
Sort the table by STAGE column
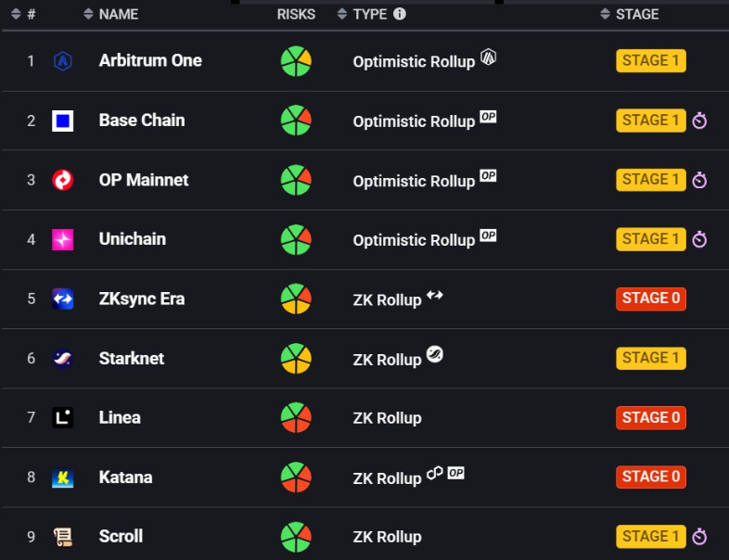pyautogui.click(x=629, y=14)
